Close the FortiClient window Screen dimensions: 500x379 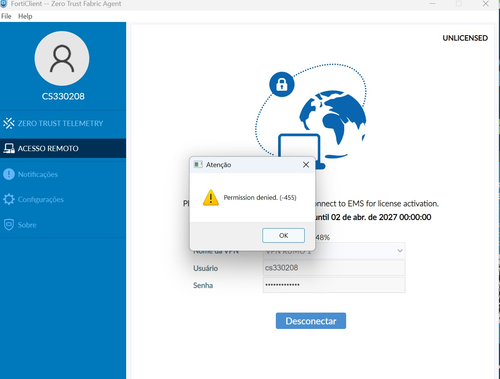tap(486, 4)
